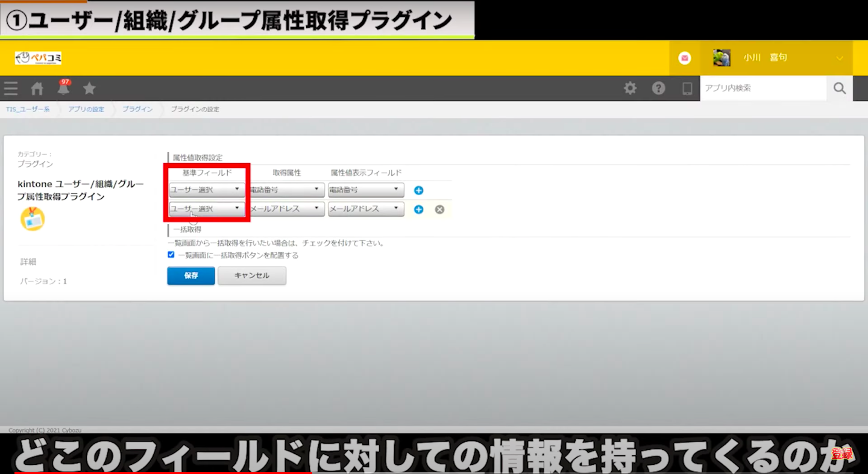Click the favorites star icon
Image resolution: width=868 pixels, height=474 pixels.
pyautogui.click(x=89, y=89)
